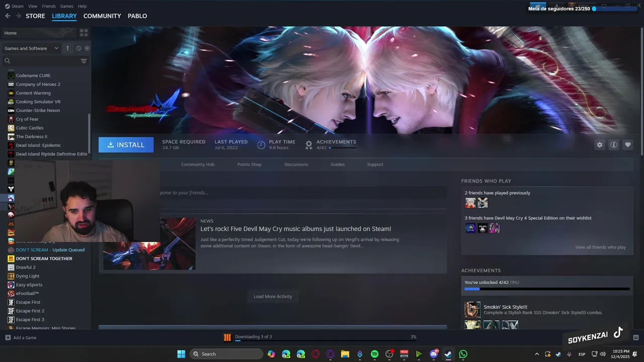The image size is (644, 362).
Task: Open File Explorer from the taskbar
Action: [345, 354]
